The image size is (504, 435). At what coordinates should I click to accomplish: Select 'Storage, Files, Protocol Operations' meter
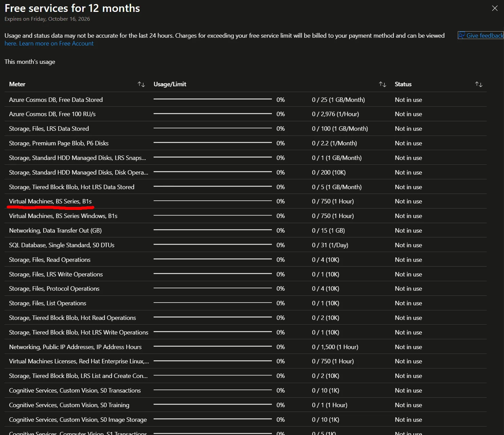[54, 289]
